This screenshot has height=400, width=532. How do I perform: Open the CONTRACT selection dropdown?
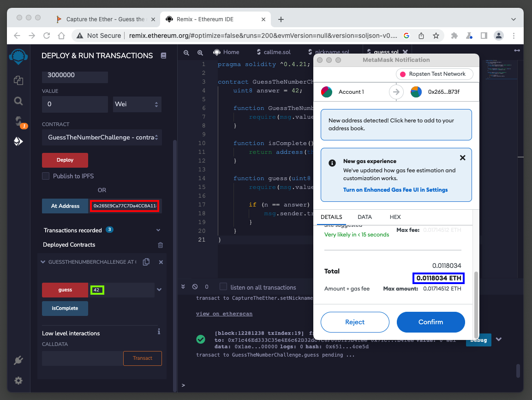coord(102,138)
